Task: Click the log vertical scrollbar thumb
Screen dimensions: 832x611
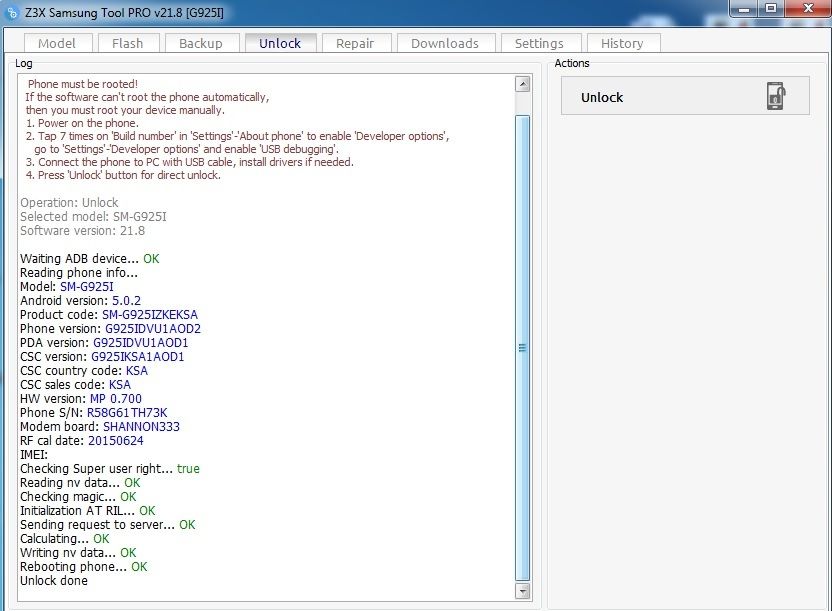Action: click(x=523, y=348)
